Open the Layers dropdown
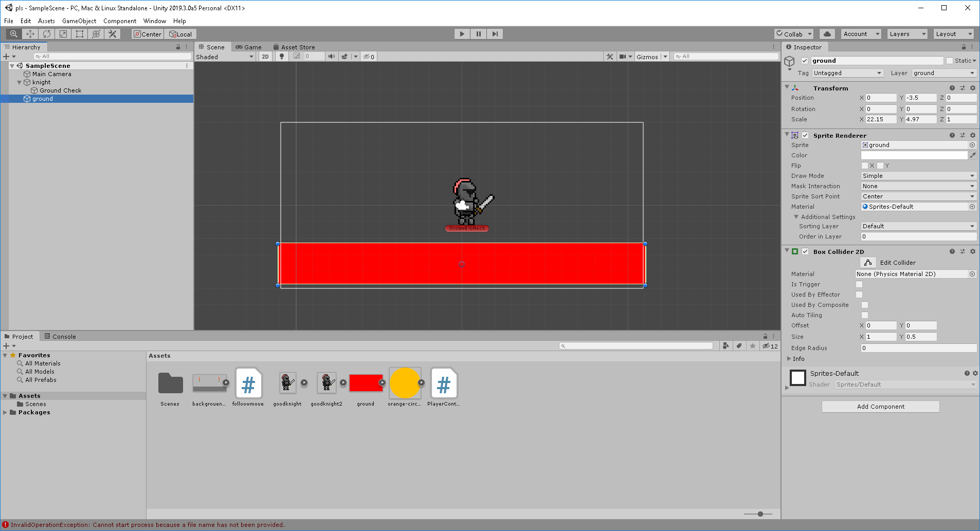 [x=908, y=34]
